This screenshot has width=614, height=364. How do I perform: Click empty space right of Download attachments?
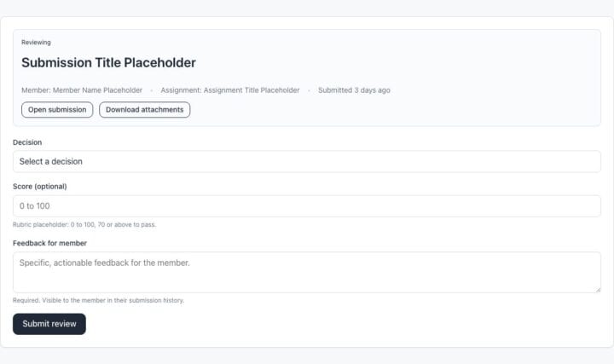pyautogui.click(x=391, y=110)
